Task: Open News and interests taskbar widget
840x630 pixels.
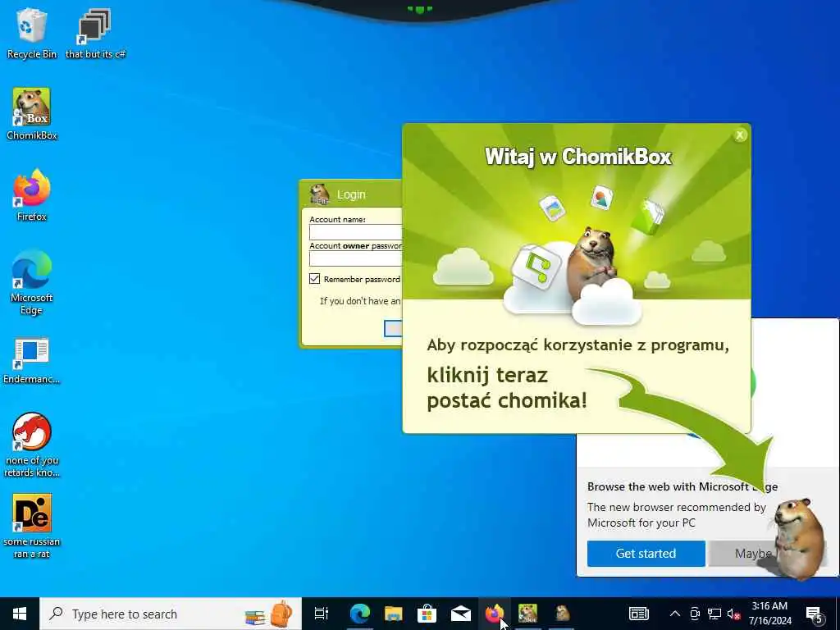Action: point(638,614)
